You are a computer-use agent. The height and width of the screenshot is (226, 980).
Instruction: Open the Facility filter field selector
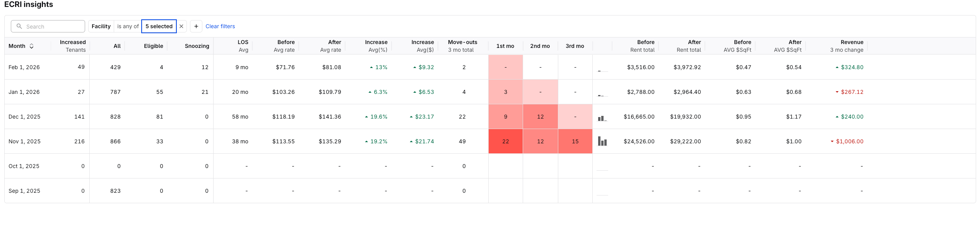(x=101, y=26)
